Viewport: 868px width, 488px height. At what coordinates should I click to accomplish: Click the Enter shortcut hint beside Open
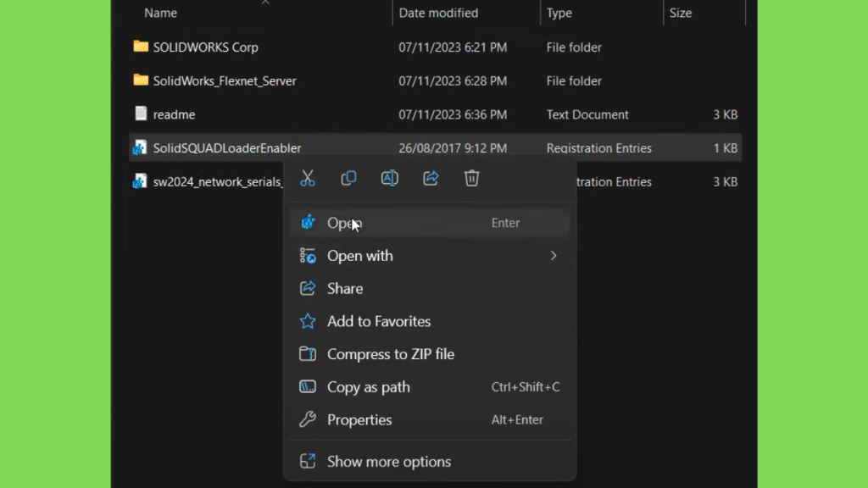point(505,223)
